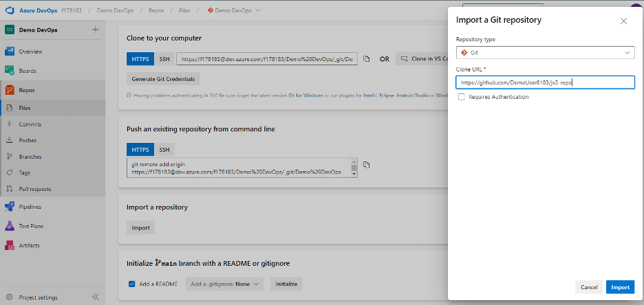Click Files breadcrumb in header
Image resolution: width=644 pixels, height=305 pixels.
pyautogui.click(x=184, y=11)
